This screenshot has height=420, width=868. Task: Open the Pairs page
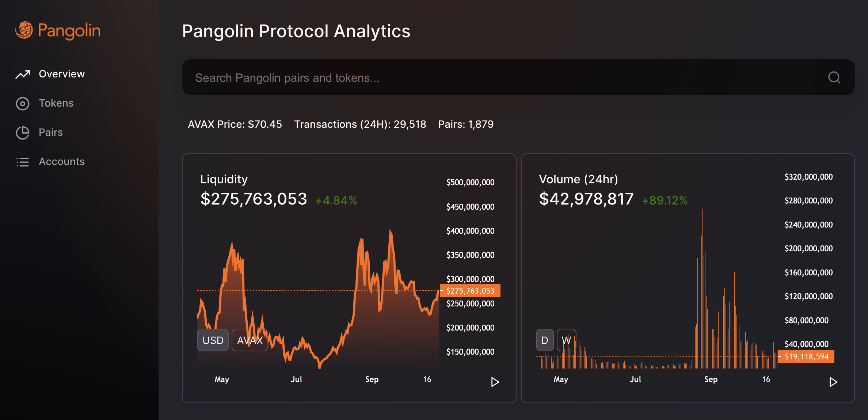(x=51, y=133)
